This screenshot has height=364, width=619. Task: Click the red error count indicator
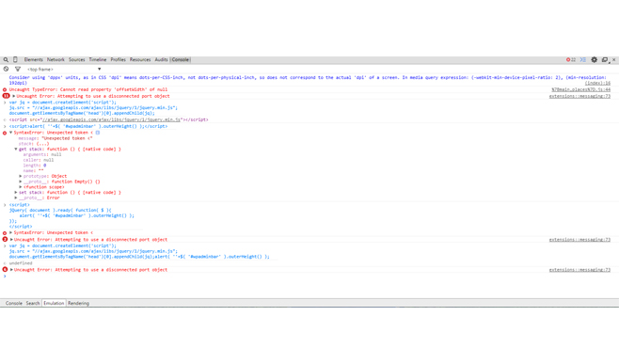pos(571,60)
